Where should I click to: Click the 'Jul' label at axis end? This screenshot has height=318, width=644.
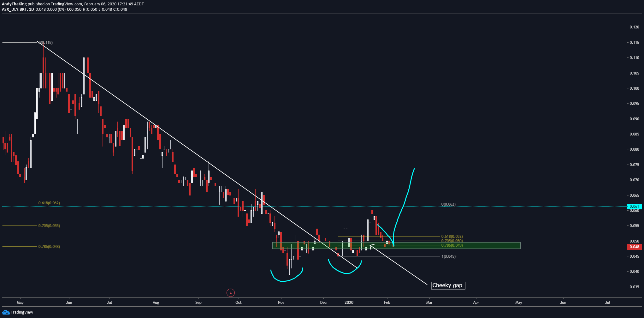[x=608, y=303]
